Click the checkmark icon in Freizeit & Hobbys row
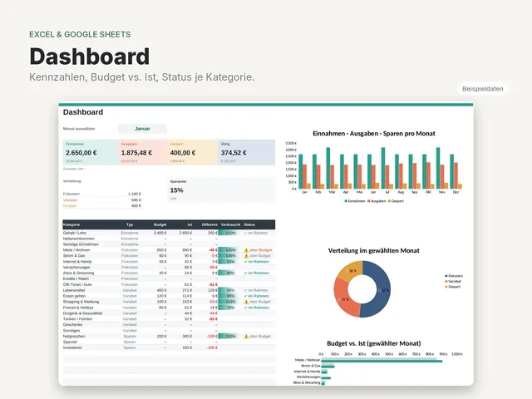Image resolution: width=532 pixels, height=399 pixels. (x=246, y=308)
